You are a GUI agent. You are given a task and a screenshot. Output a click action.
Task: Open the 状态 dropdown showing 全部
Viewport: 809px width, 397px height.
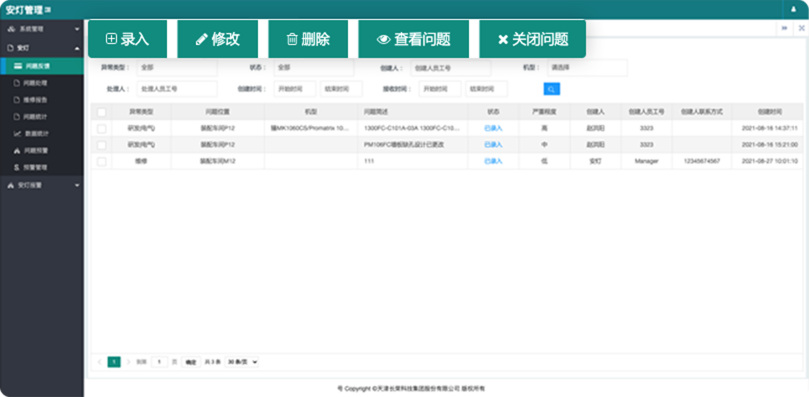pyautogui.click(x=314, y=68)
